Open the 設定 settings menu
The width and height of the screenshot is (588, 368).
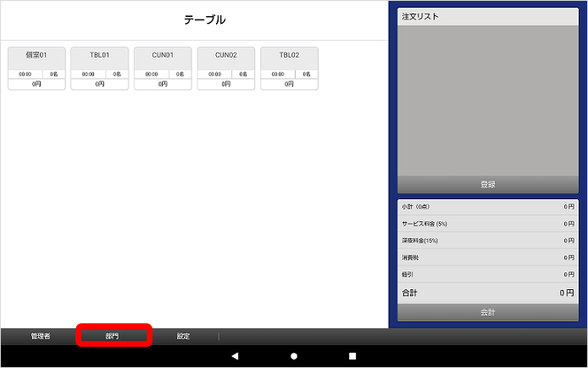coord(183,336)
